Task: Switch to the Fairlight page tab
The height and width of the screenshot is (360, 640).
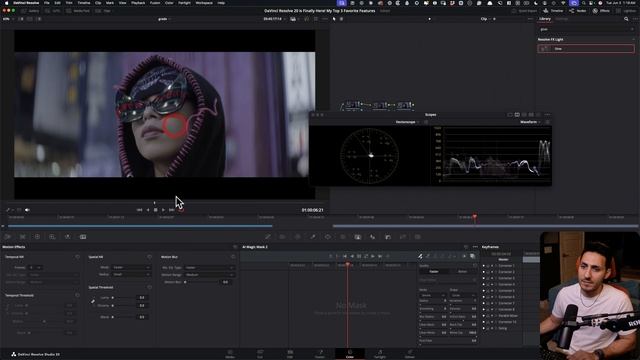Action: [380, 354]
